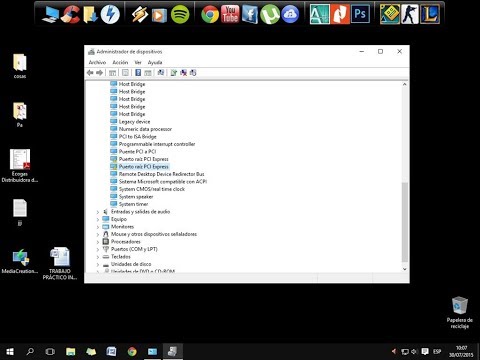Click scroll down arrow in device list
The height and width of the screenshot is (360, 480).
point(405,269)
